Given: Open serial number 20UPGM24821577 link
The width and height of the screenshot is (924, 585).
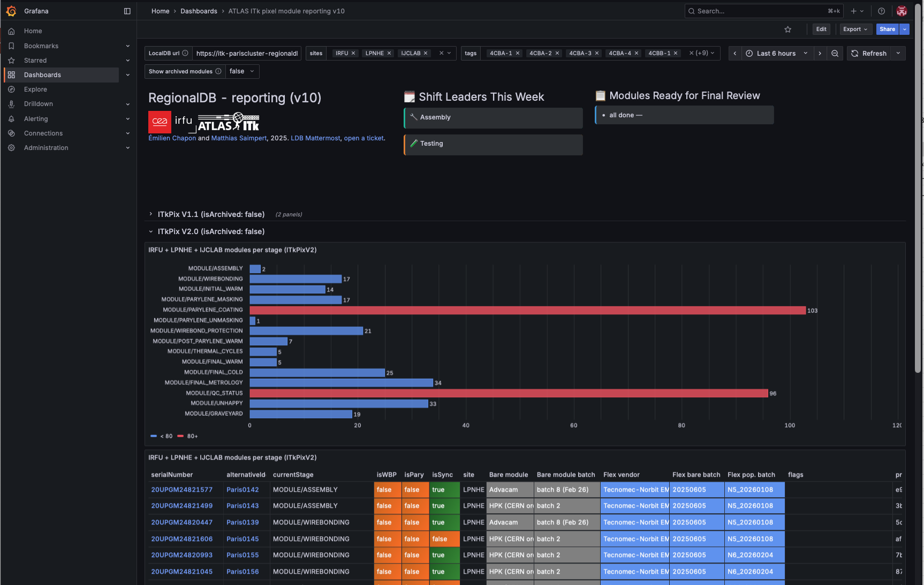Looking at the screenshot, I should (x=181, y=490).
